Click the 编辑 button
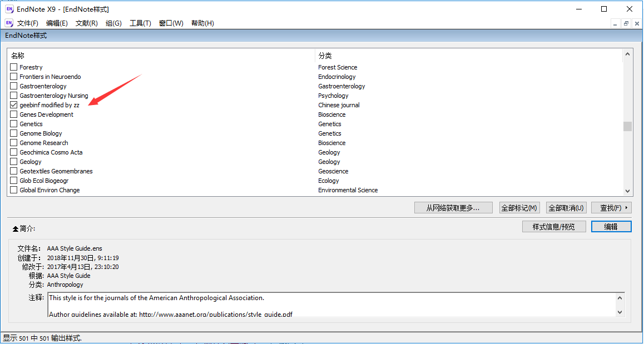 [611, 227]
